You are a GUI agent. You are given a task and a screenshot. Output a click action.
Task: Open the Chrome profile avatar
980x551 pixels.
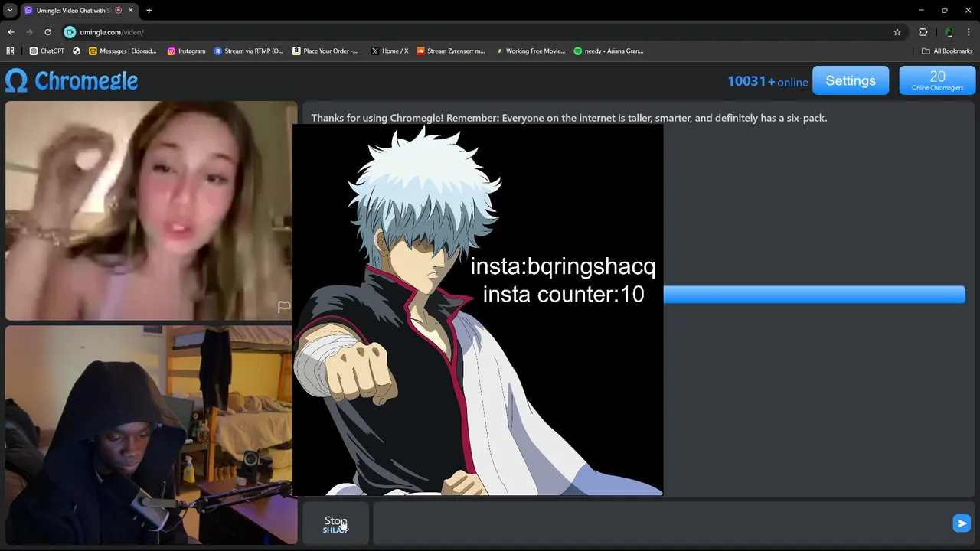click(x=949, y=32)
